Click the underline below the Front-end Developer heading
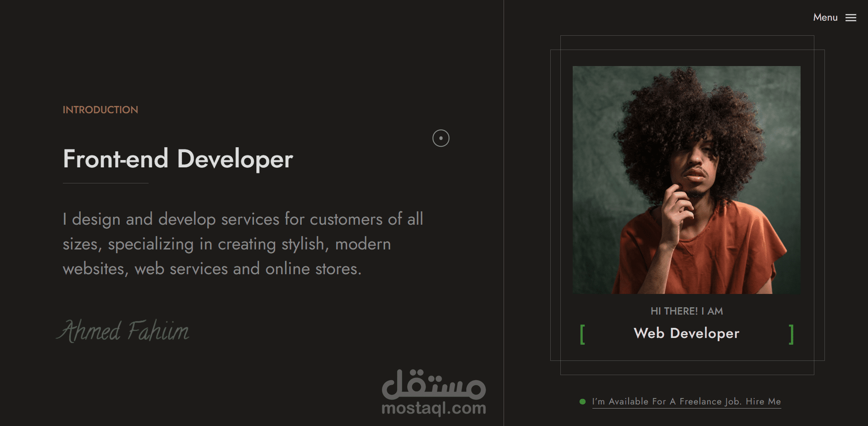 click(x=105, y=183)
